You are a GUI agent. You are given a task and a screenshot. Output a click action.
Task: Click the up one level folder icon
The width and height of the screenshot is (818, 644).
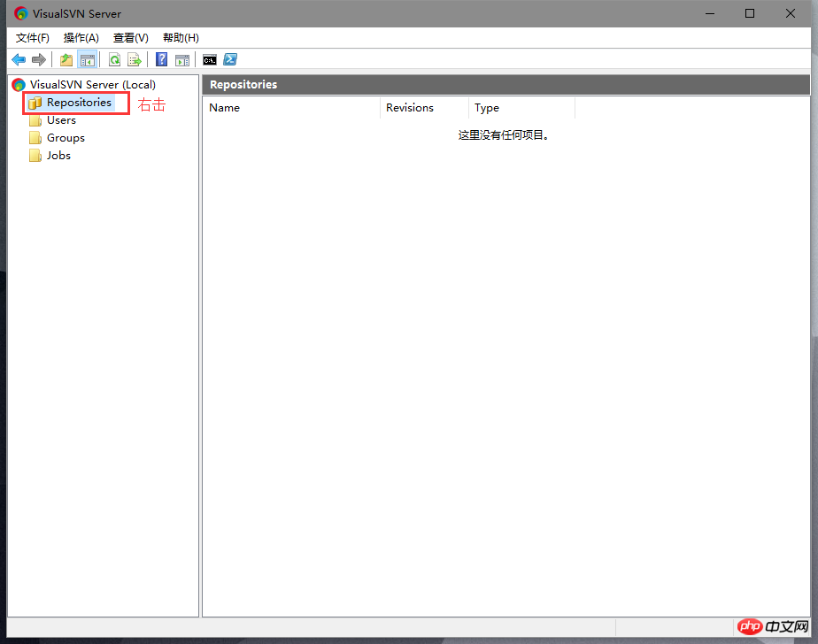[66, 60]
